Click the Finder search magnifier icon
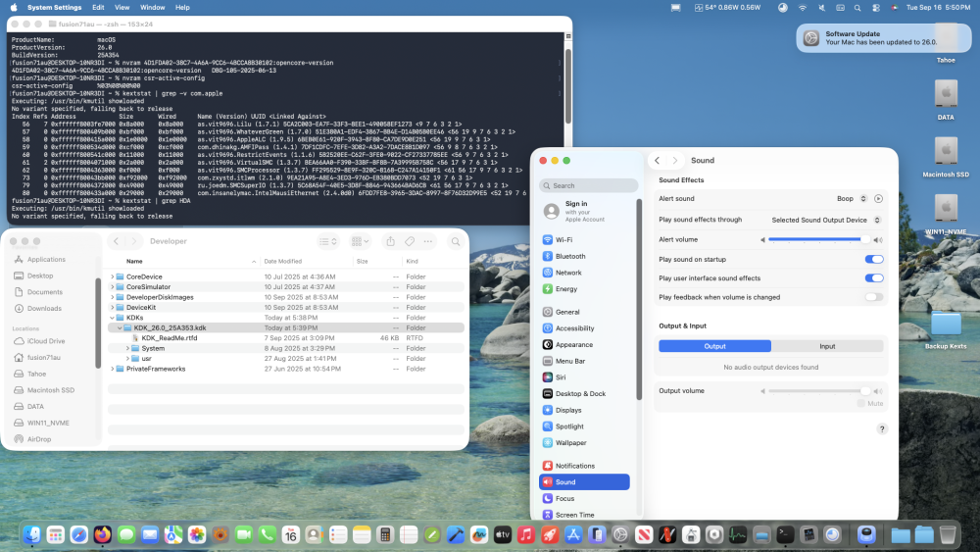 click(x=456, y=241)
